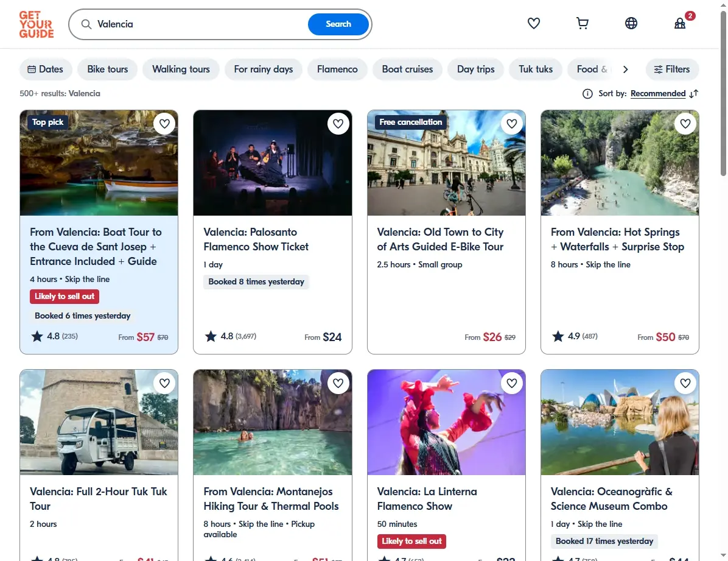The width and height of the screenshot is (728, 561).
Task: Save La Linterna Flamenco Show to wishlist
Action: pos(512,383)
